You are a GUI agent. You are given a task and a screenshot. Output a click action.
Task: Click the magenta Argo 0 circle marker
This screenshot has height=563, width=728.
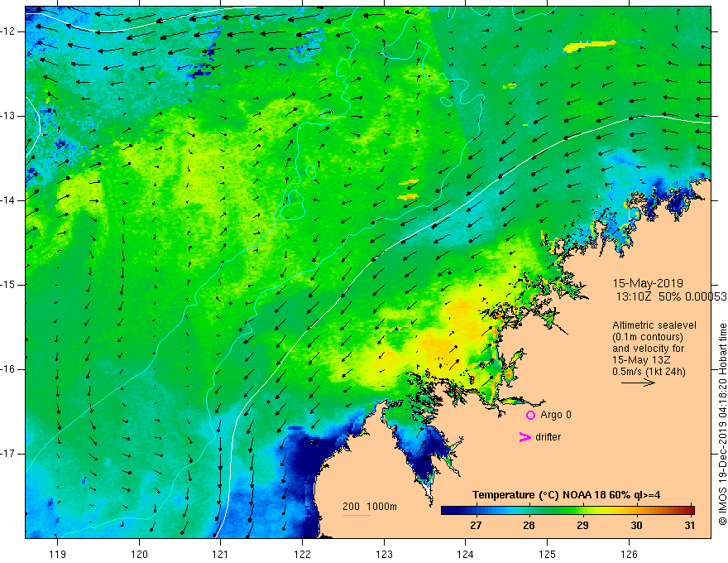pyautogui.click(x=530, y=416)
